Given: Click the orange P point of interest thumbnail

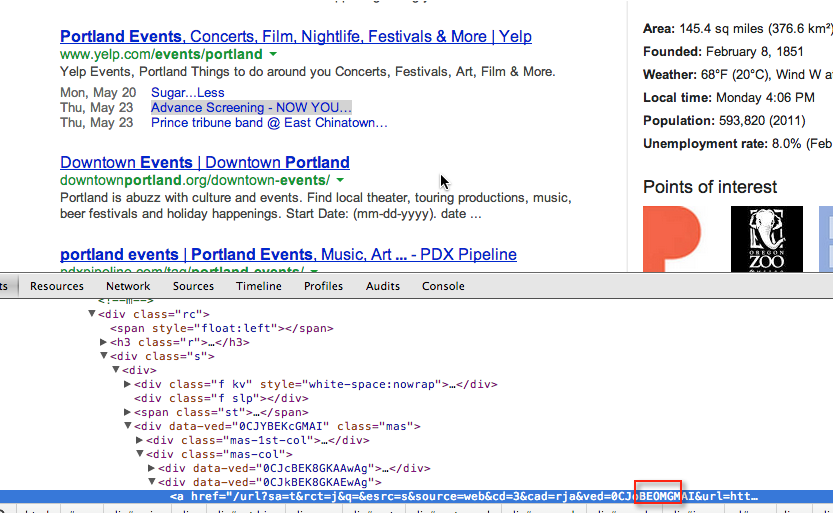Looking at the screenshot, I should coord(672,238).
